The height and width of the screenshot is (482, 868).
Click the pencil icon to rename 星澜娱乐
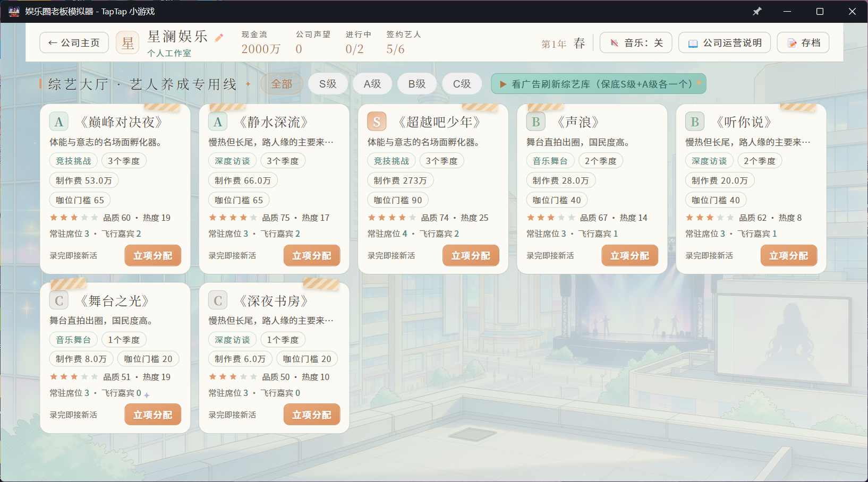pyautogui.click(x=219, y=38)
